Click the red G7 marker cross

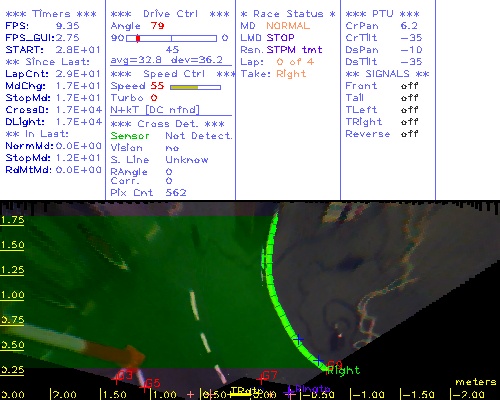pyautogui.click(x=261, y=379)
